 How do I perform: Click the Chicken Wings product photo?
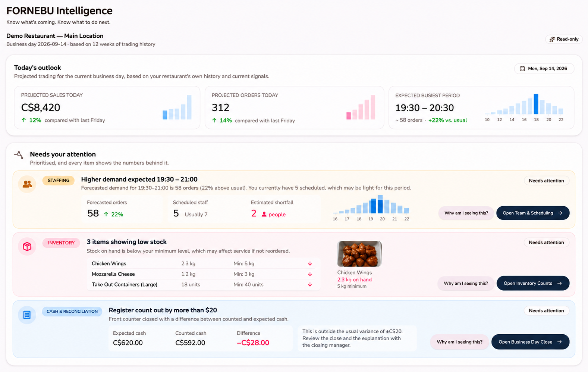coord(359,254)
